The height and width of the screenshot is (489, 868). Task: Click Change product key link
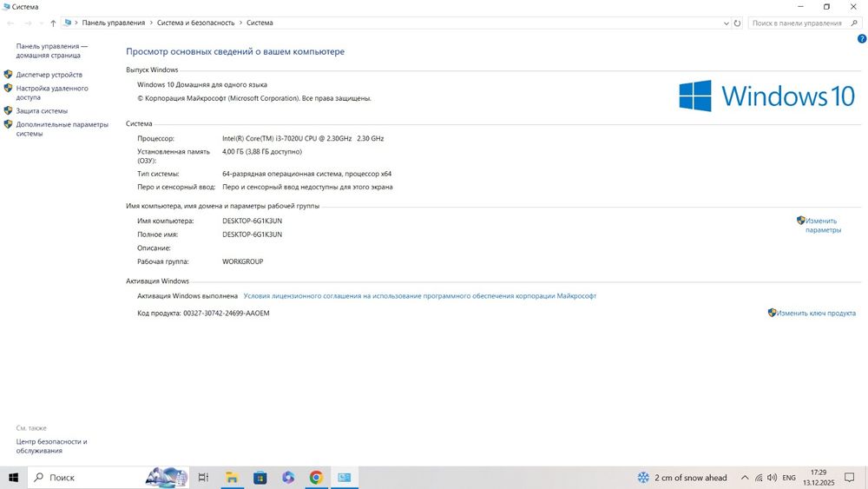click(x=816, y=313)
